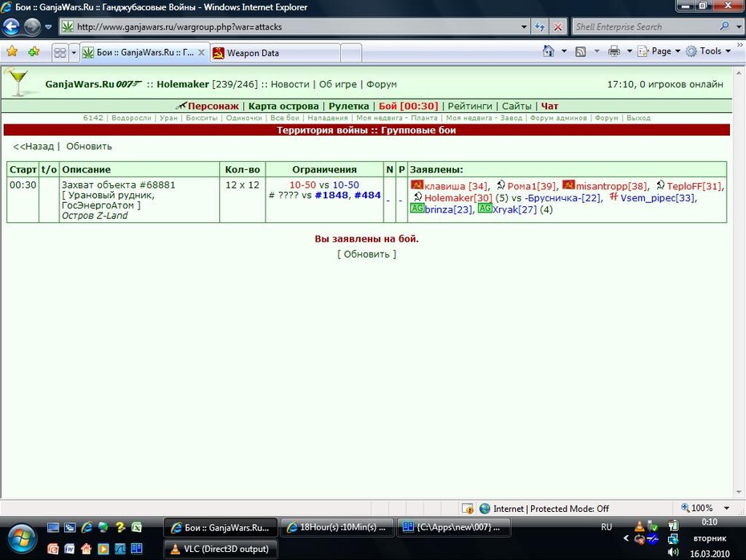
Task: Open syndicate link #1848
Action: 331,195
